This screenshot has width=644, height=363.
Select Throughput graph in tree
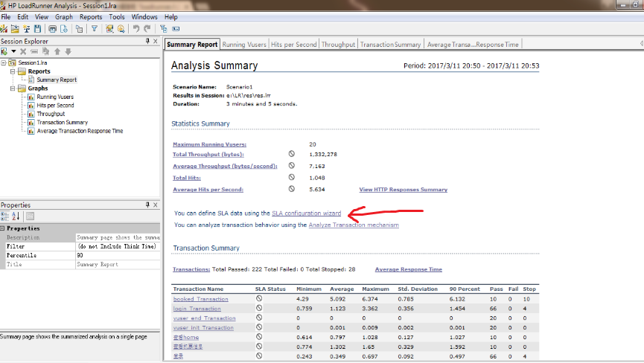pos(51,114)
